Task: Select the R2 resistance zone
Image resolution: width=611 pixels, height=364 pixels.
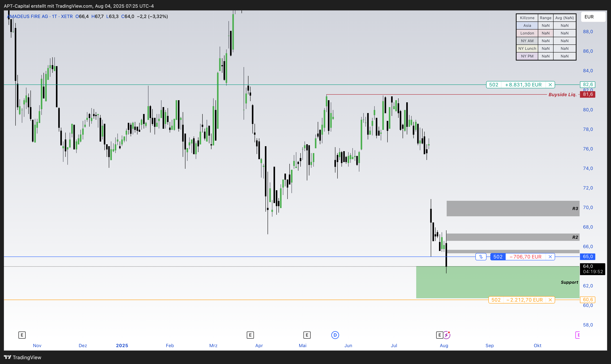Action: coord(513,237)
